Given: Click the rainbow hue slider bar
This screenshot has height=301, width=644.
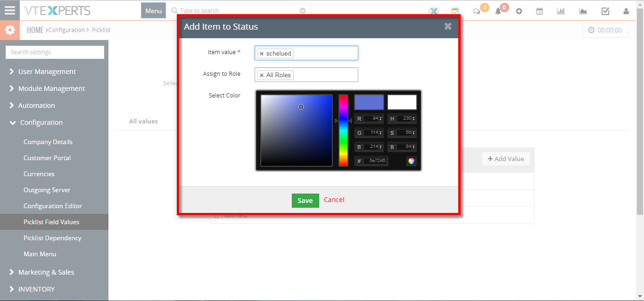Looking at the screenshot, I should coord(343,130).
